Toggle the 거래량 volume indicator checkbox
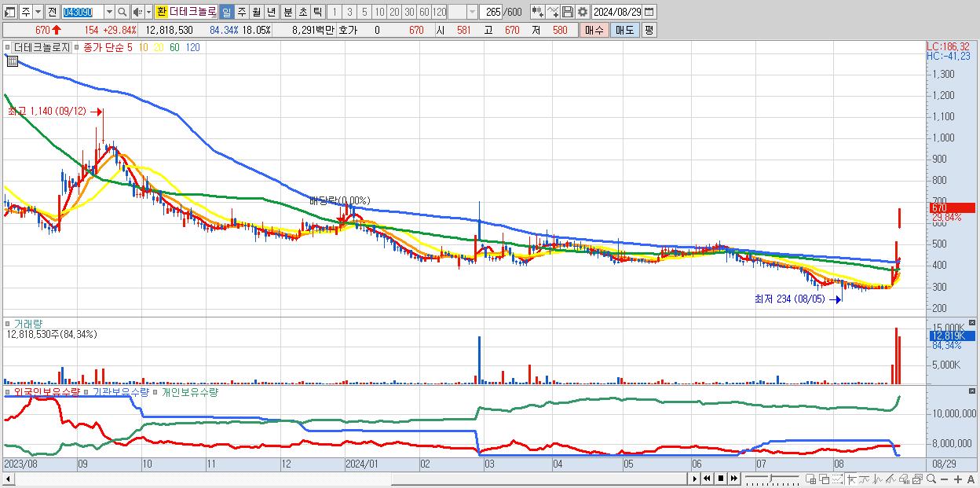 pyautogui.click(x=7, y=324)
